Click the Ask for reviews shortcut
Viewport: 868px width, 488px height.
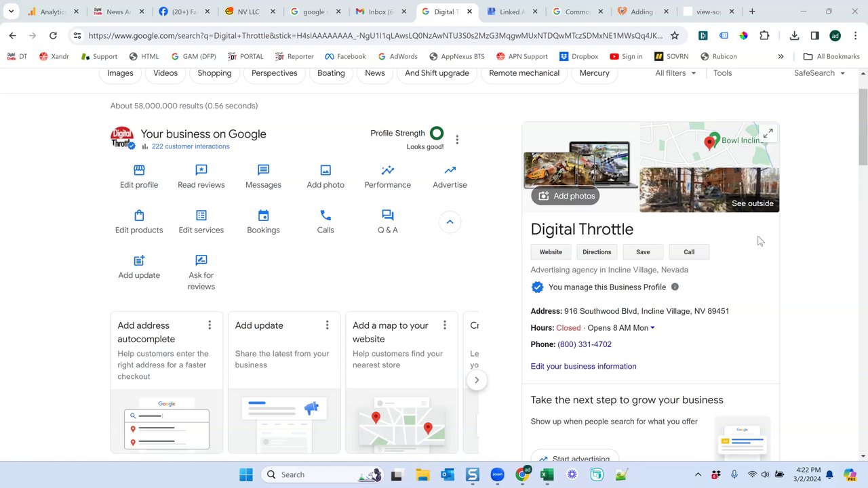201,272
